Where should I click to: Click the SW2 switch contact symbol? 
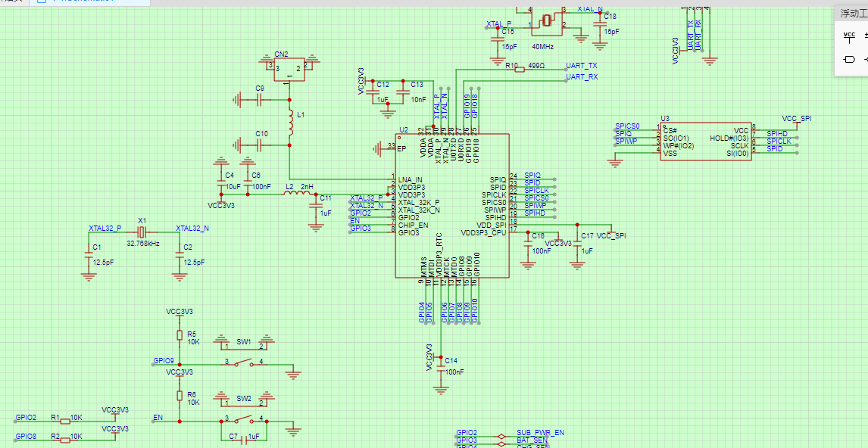(244, 418)
